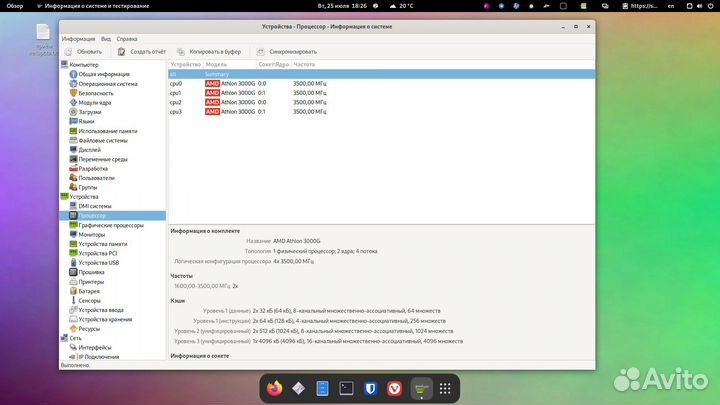This screenshot has height=405, width=720.
Task: Open the Информация menu
Action: pos(78,39)
